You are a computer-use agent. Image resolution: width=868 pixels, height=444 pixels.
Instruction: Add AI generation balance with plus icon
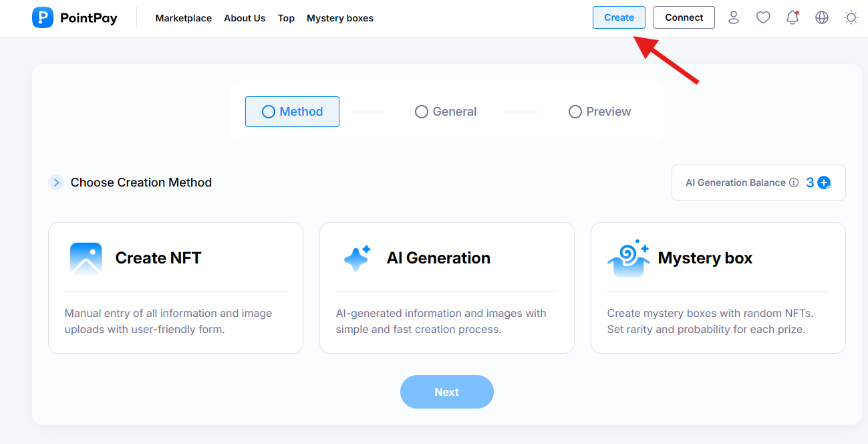(824, 183)
